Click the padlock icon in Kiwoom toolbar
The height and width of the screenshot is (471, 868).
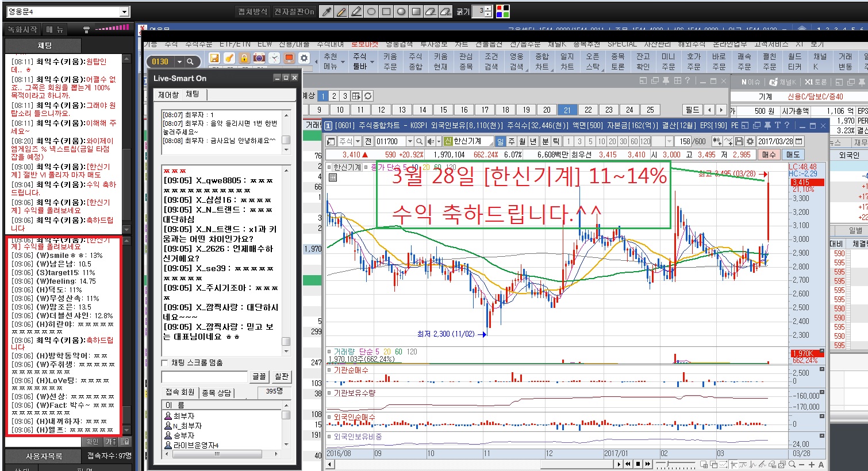[x=244, y=58]
